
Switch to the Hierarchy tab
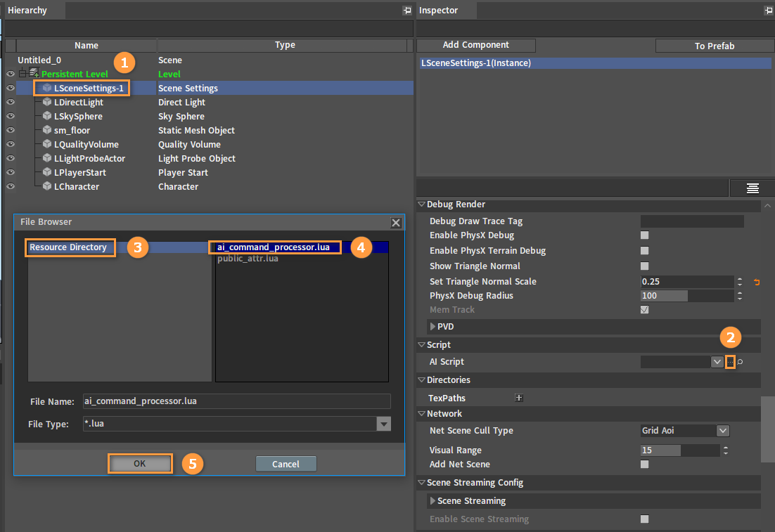tap(27, 11)
